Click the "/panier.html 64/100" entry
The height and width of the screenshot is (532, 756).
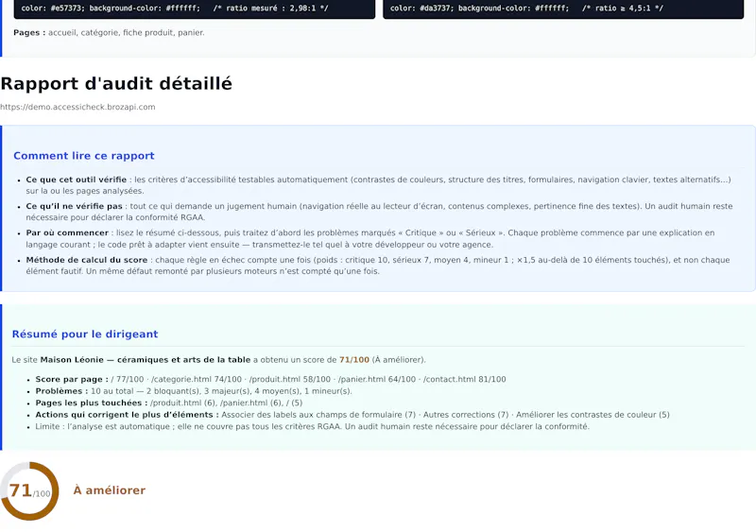[x=376, y=379]
